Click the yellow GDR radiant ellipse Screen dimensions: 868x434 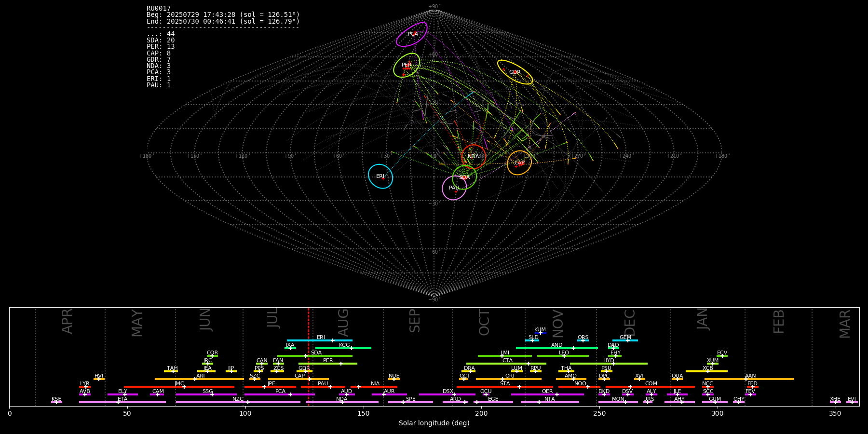point(515,72)
